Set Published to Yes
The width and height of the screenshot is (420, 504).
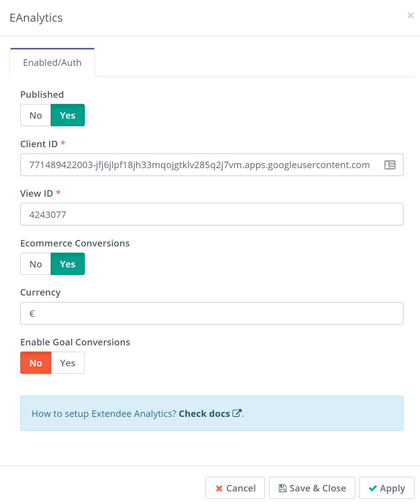68,115
